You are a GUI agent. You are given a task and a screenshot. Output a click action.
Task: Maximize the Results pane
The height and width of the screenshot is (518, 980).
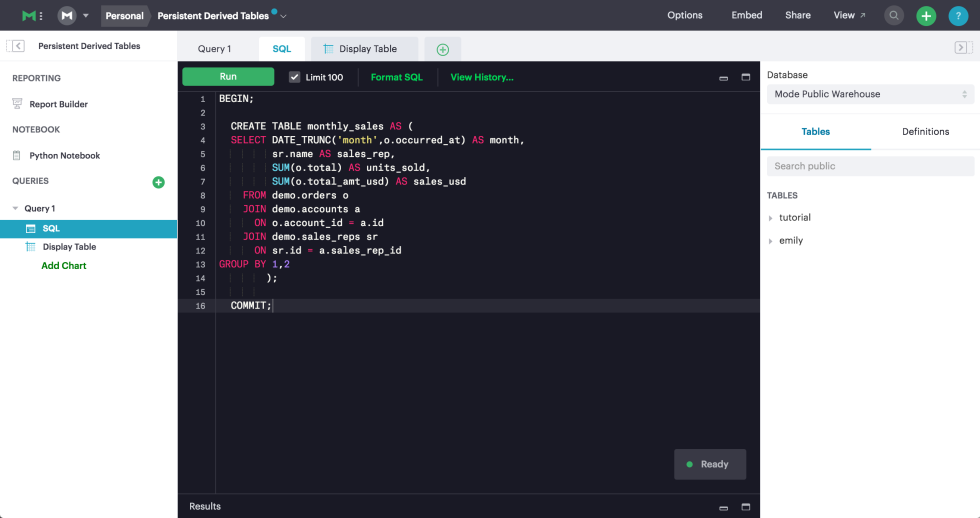click(x=746, y=507)
